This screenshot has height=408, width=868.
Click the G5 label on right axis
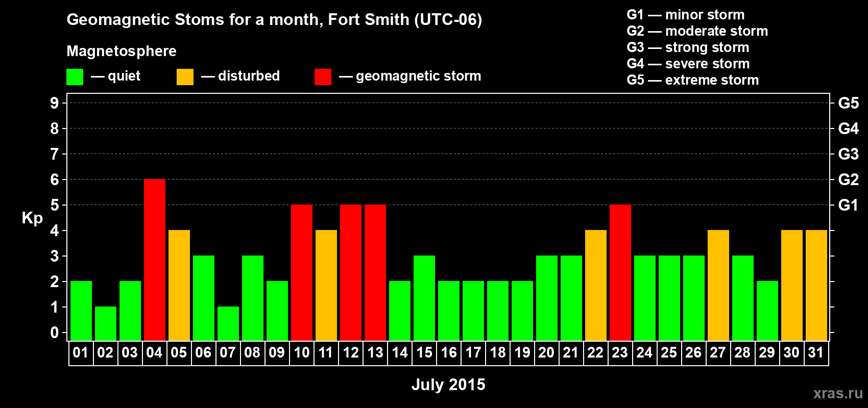point(849,103)
